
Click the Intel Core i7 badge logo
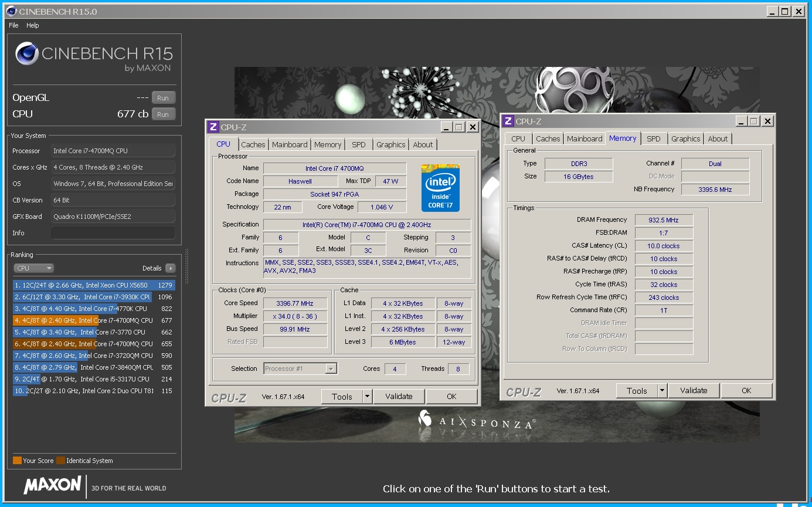(440, 188)
